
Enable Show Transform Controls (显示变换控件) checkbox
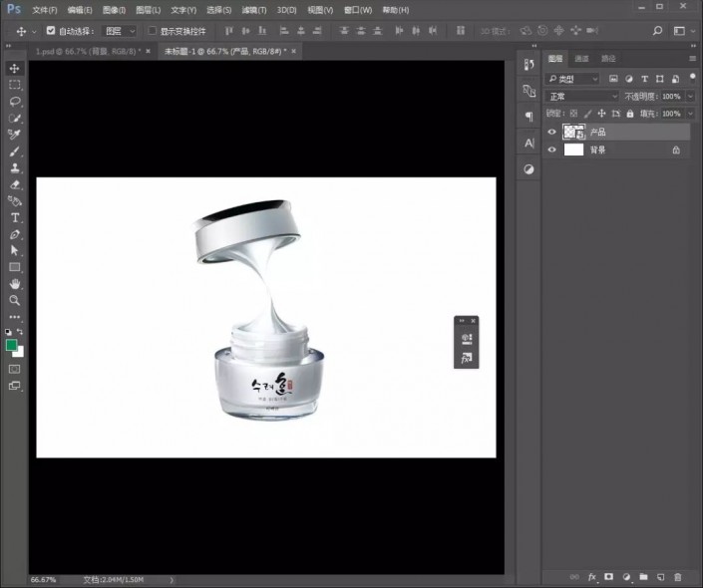(152, 31)
